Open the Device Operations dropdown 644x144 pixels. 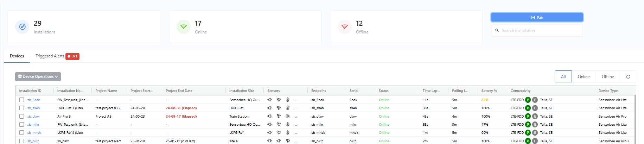coord(38,76)
